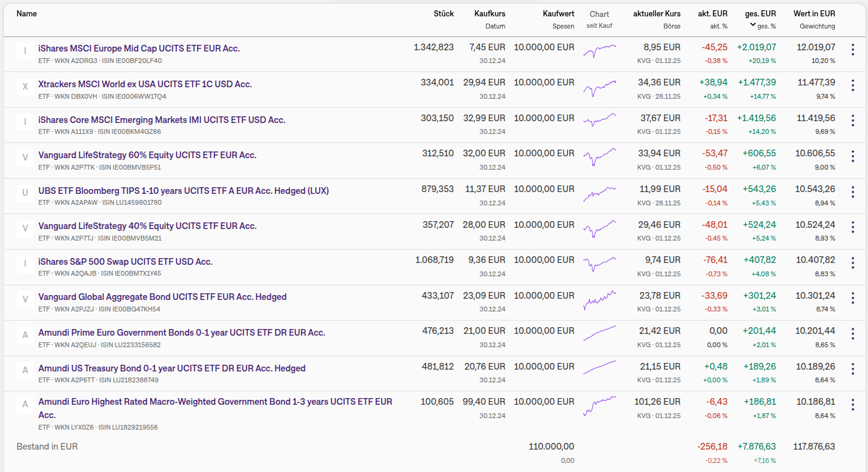Toggle sort order arrow next to ges. %

(x=753, y=25)
